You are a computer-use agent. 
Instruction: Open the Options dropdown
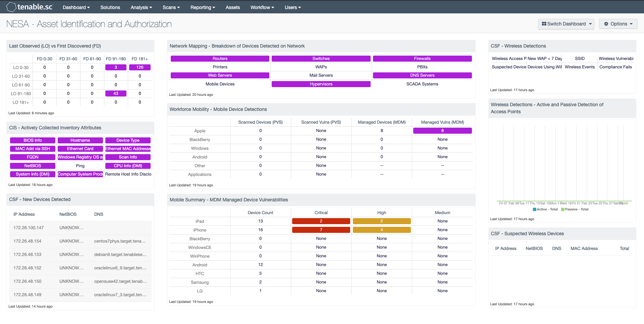618,24
